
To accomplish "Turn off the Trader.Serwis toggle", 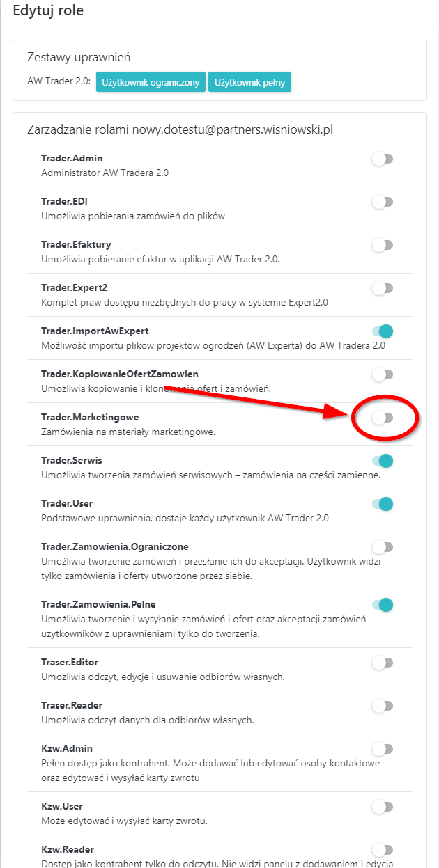I will (383, 460).
